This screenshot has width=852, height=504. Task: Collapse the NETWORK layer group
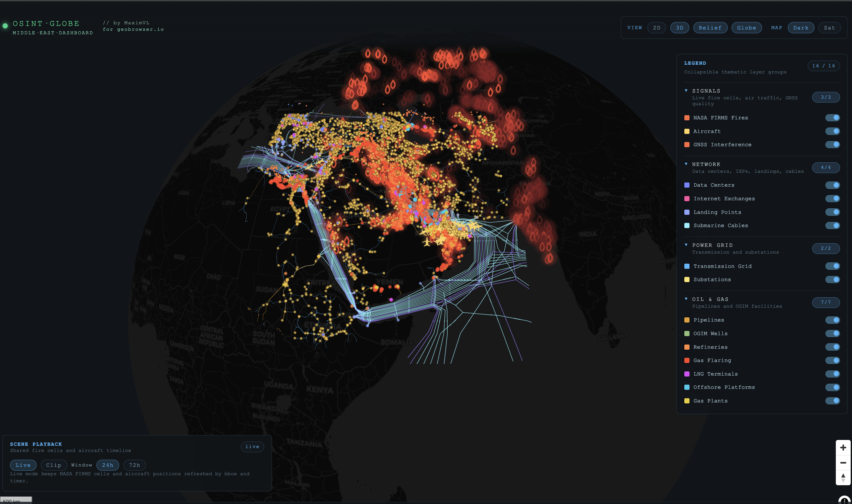[686, 164]
